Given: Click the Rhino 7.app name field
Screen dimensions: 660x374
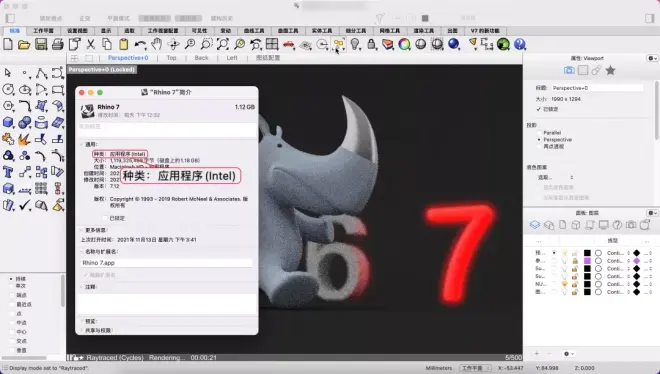Looking at the screenshot, I should point(166,263).
